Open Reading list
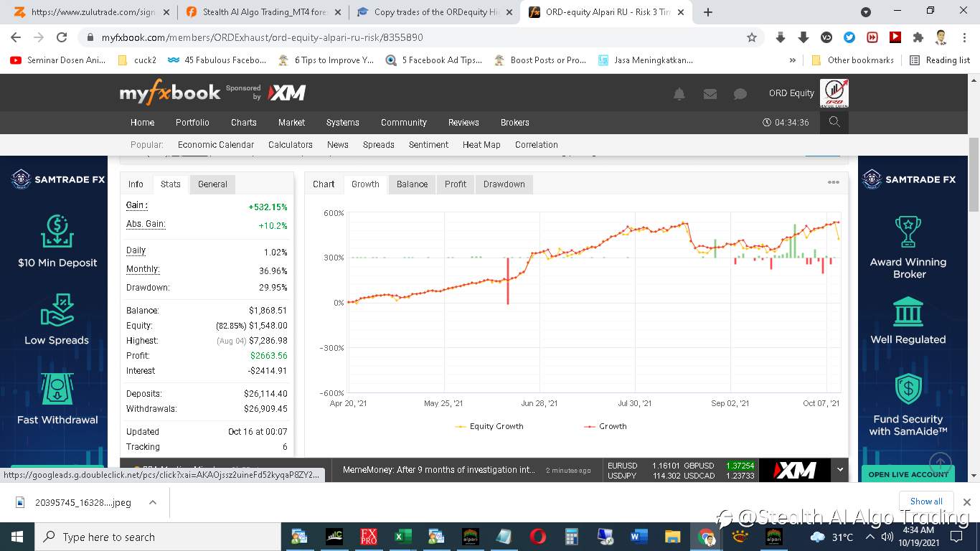 tap(940, 60)
